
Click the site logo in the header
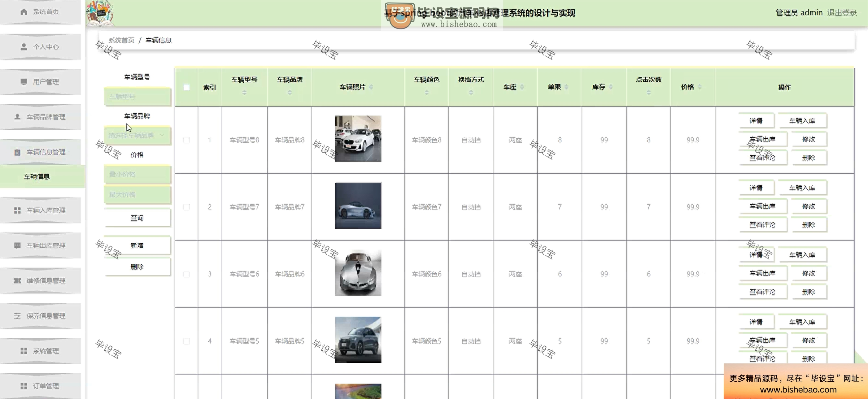pyautogui.click(x=100, y=13)
